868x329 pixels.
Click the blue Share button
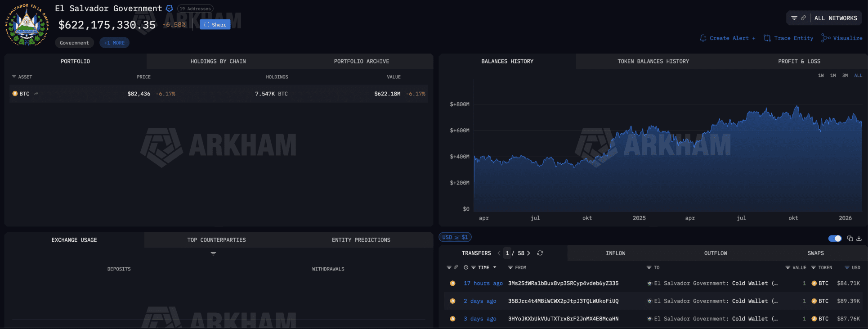click(x=215, y=25)
